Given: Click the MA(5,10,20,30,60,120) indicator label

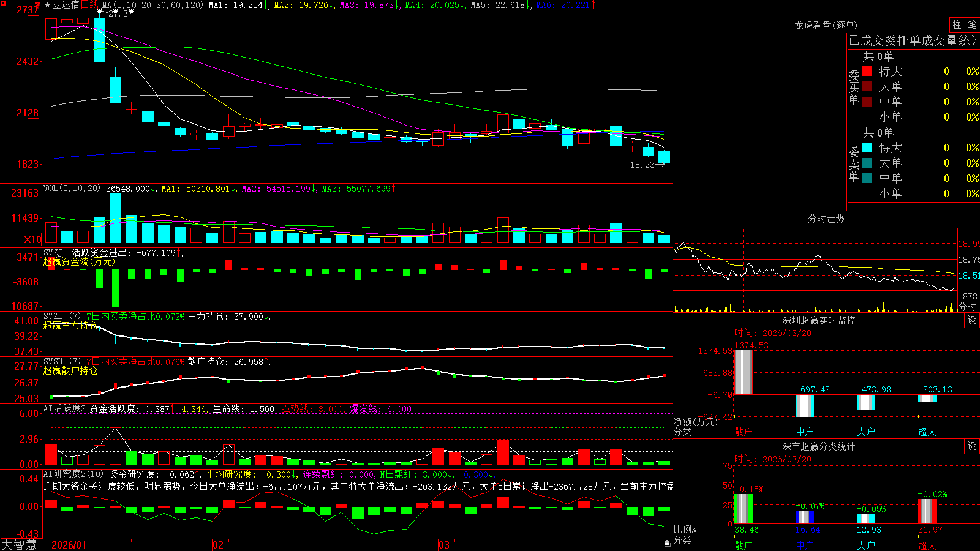Looking at the screenshot, I should (153, 5).
